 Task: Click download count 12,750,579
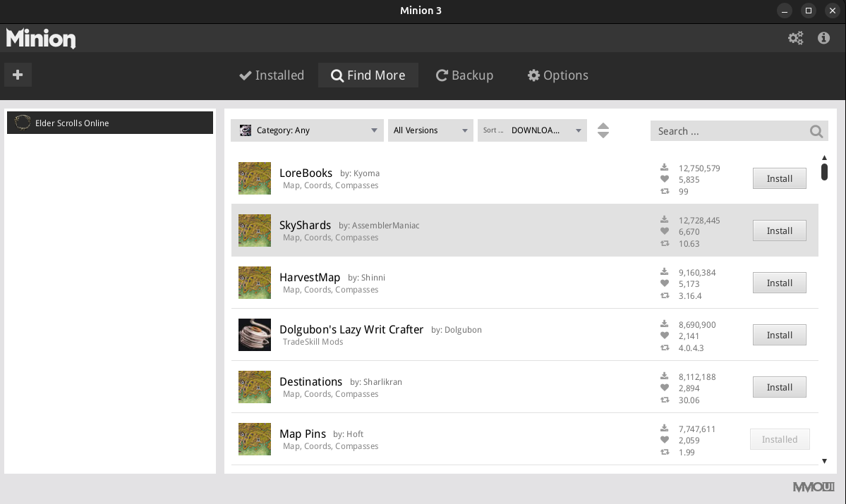point(699,168)
